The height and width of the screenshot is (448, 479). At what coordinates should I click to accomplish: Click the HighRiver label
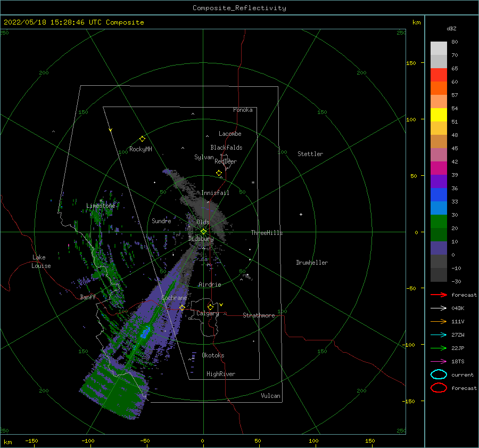[221, 374]
